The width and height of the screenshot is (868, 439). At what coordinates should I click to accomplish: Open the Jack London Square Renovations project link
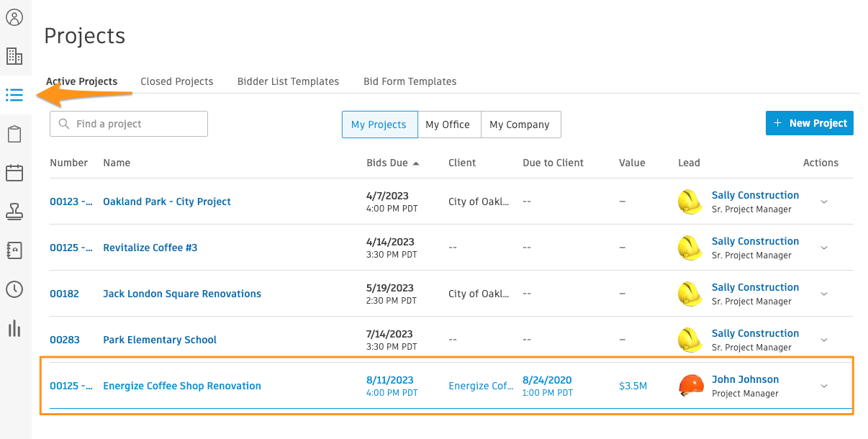click(x=181, y=294)
